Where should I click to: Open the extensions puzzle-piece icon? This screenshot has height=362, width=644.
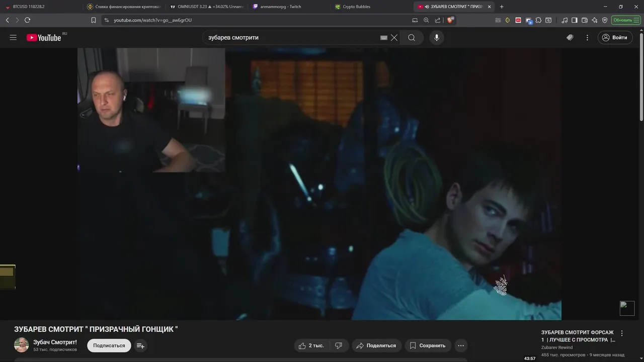(x=538, y=20)
